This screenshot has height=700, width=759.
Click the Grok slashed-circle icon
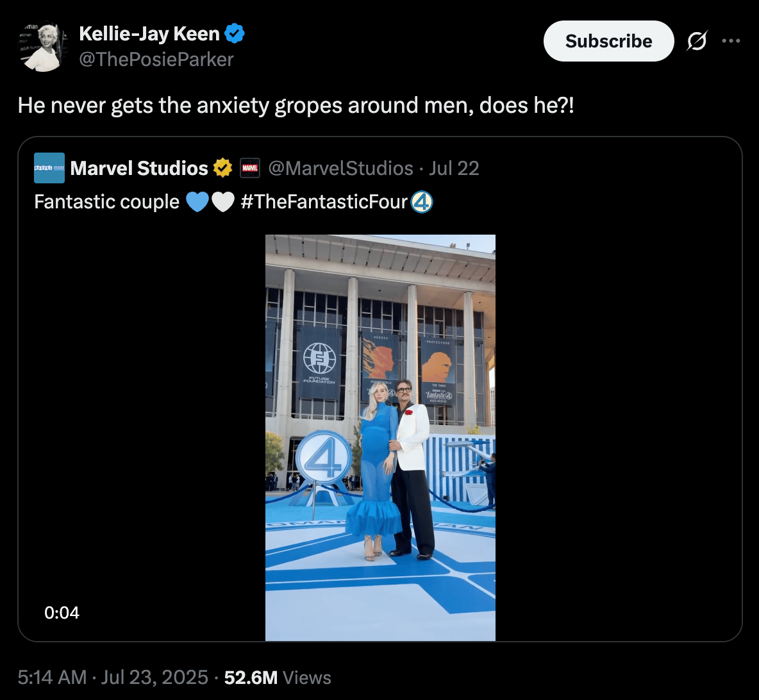click(x=696, y=41)
